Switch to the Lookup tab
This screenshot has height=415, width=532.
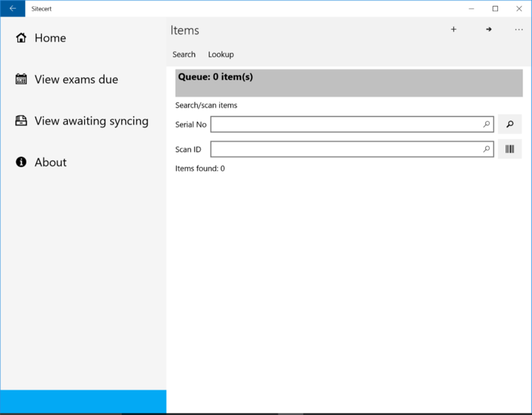pyautogui.click(x=221, y=54)
